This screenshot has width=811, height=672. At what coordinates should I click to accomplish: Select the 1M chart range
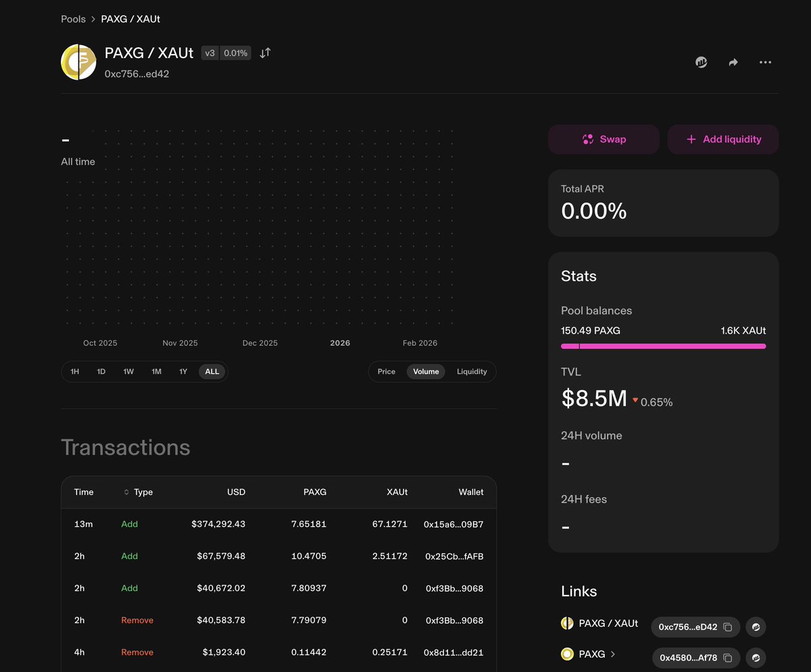pos(156,371)
